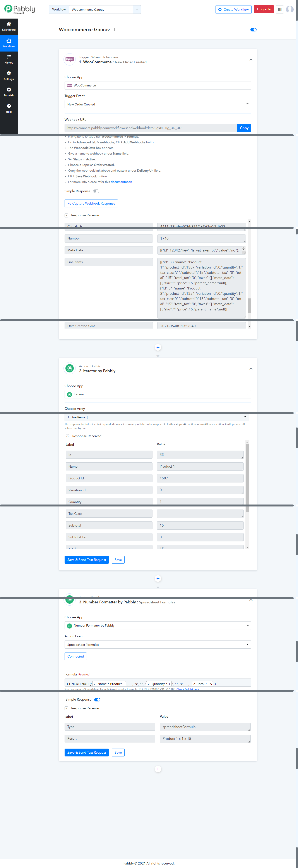Image resolution: width=298 pixels, height=868 pixels.
Task: Open the apps grid icon
Action: (279, 9)
